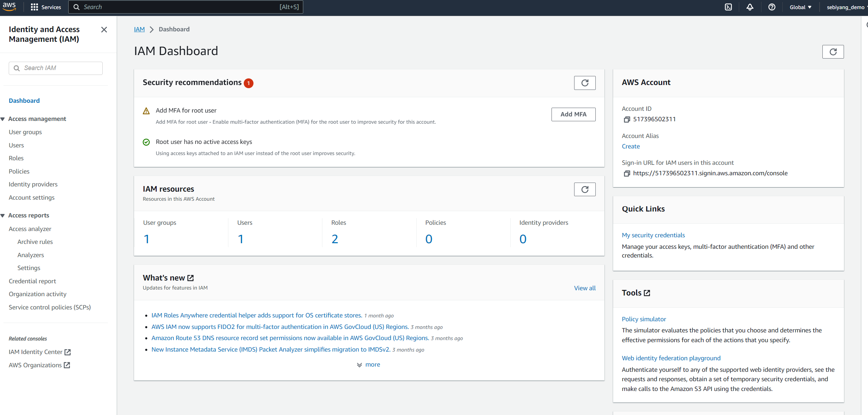This screenshot has height=415, width=868.
Task: Click the red recommendations count badge
Action: (248, 83)
